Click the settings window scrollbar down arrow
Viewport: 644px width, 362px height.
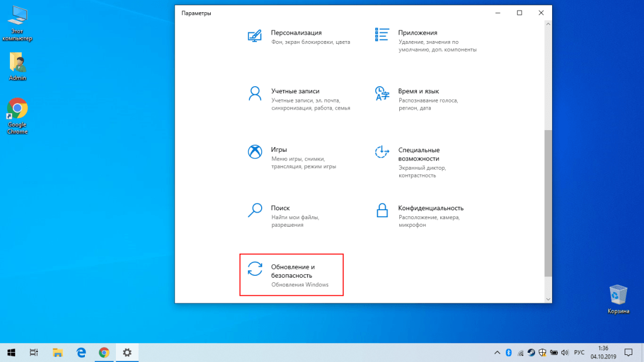[548, 299]
